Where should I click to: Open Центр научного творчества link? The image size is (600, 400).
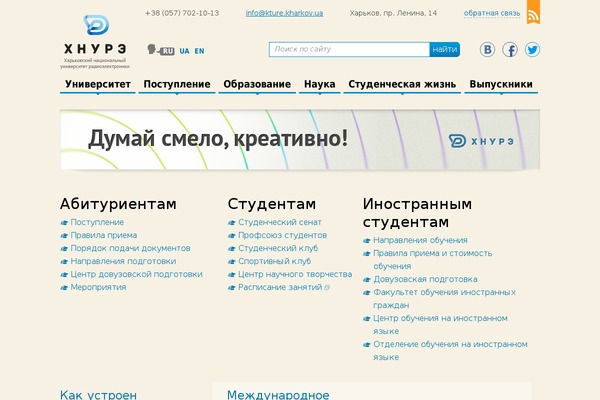pos(295,274)
